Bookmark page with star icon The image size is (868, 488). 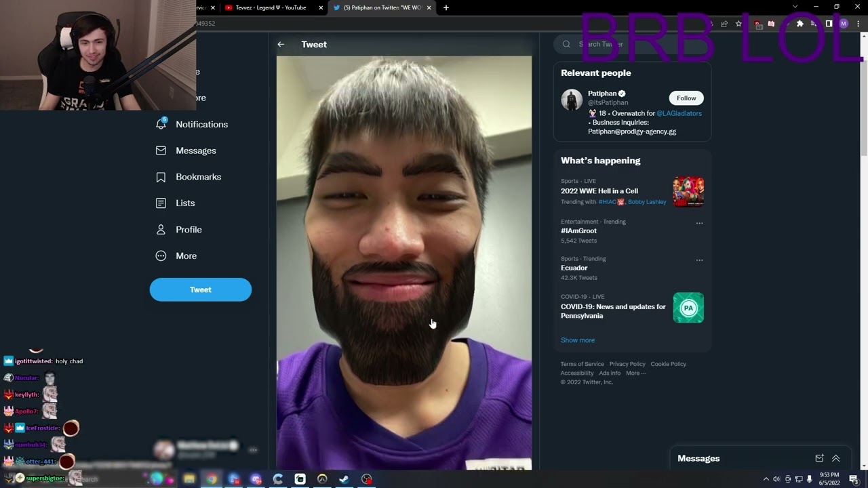[x=738, y=24]
